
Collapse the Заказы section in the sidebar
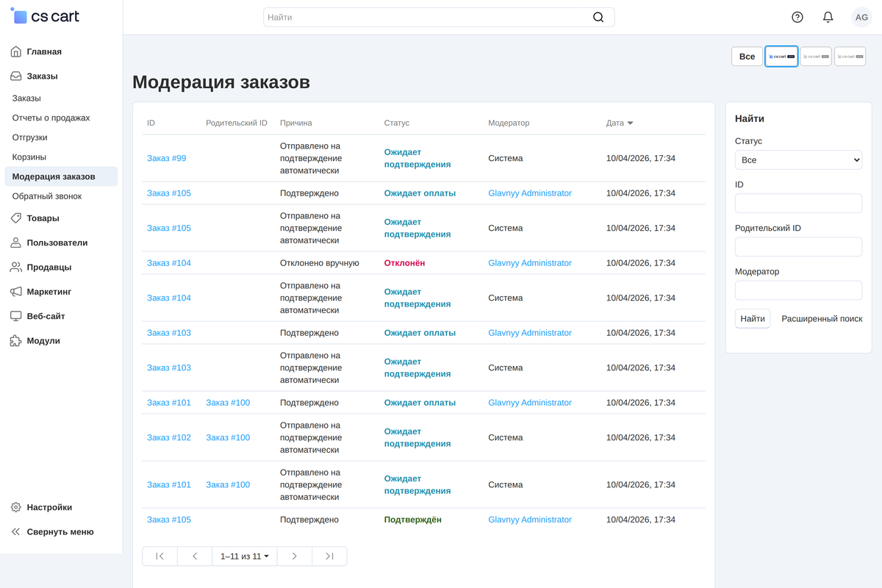(42, 76)
